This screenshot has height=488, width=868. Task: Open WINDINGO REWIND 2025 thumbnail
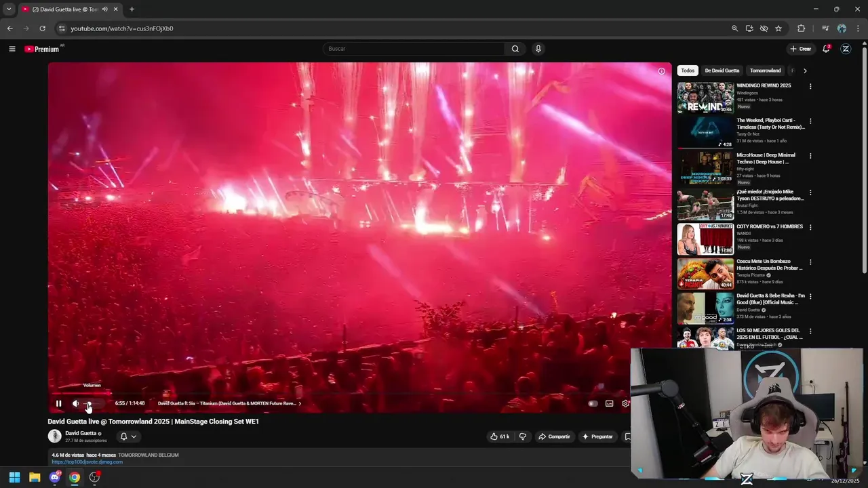pyautogui.click(x=705, y=98)
